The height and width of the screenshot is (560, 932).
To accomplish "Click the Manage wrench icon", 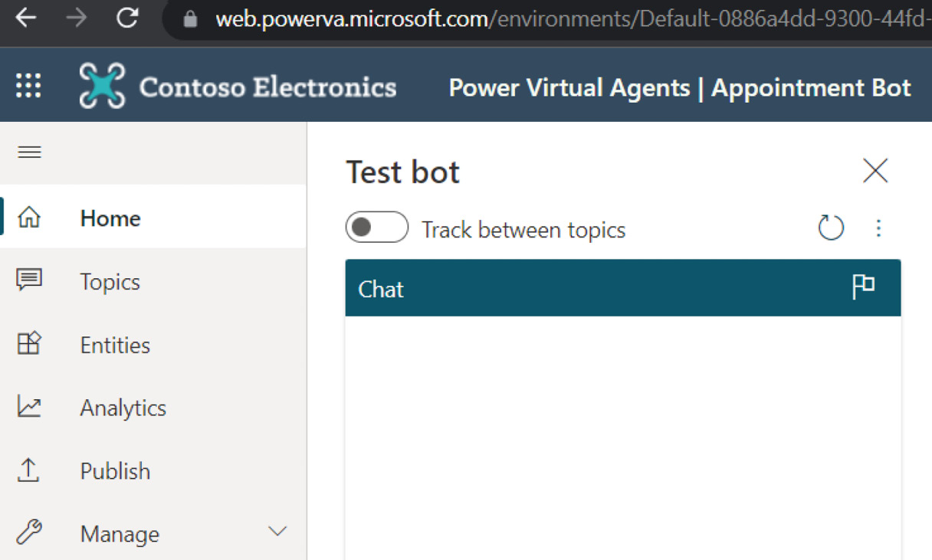I will 29,532.
